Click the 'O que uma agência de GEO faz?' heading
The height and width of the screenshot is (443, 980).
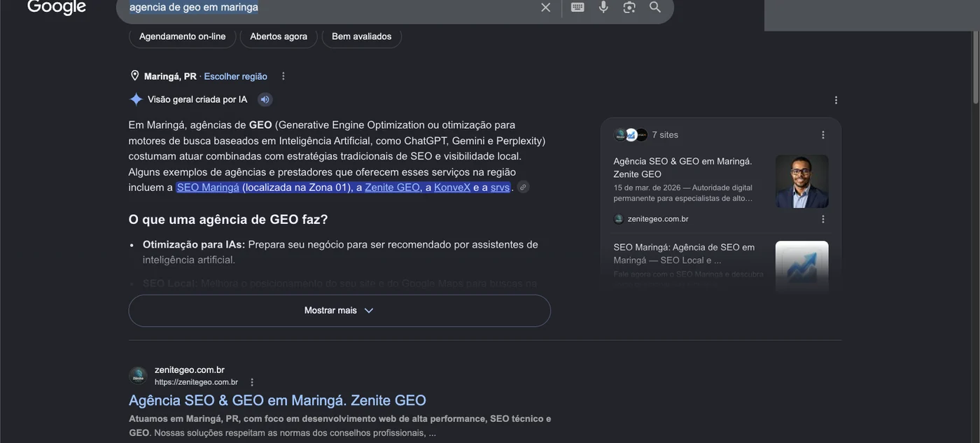click(228, 219)
